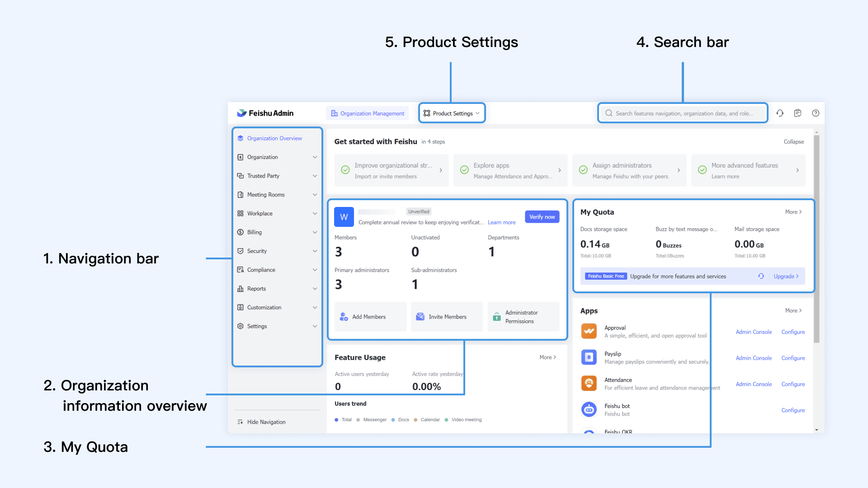Click the Verify now button
The height and width of the screenshot is (488, 868).
pos(542,217)
